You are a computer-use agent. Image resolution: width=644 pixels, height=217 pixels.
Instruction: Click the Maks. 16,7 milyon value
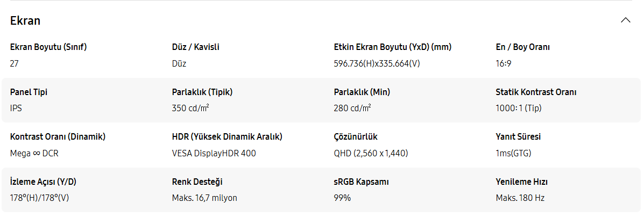(x=204, y=198)
